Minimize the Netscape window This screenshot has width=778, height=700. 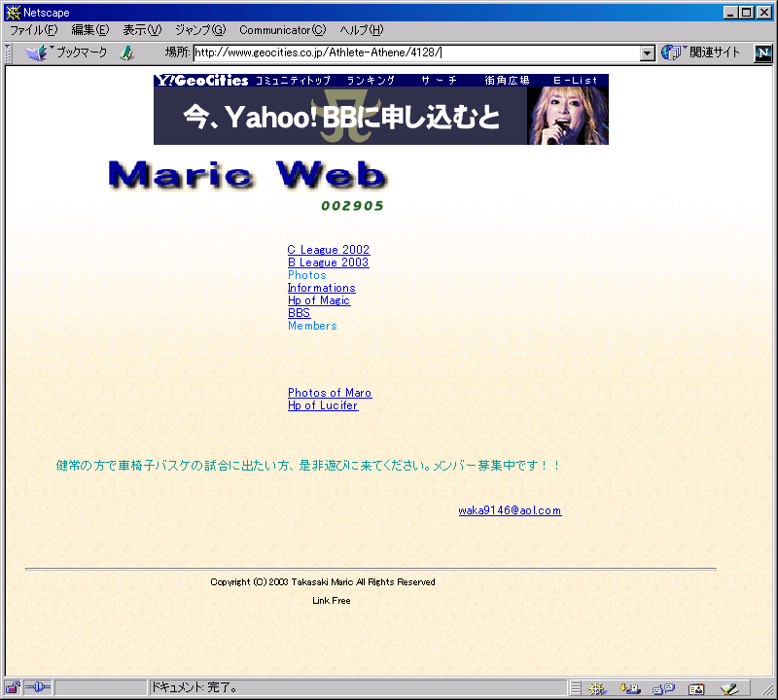[x=730, y=13]
